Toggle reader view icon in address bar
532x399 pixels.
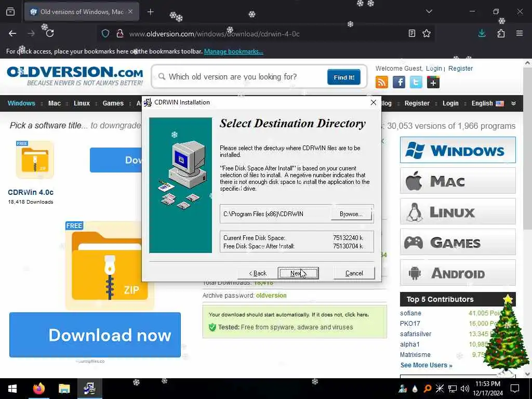pyautogui.click(x=412, y=33)
